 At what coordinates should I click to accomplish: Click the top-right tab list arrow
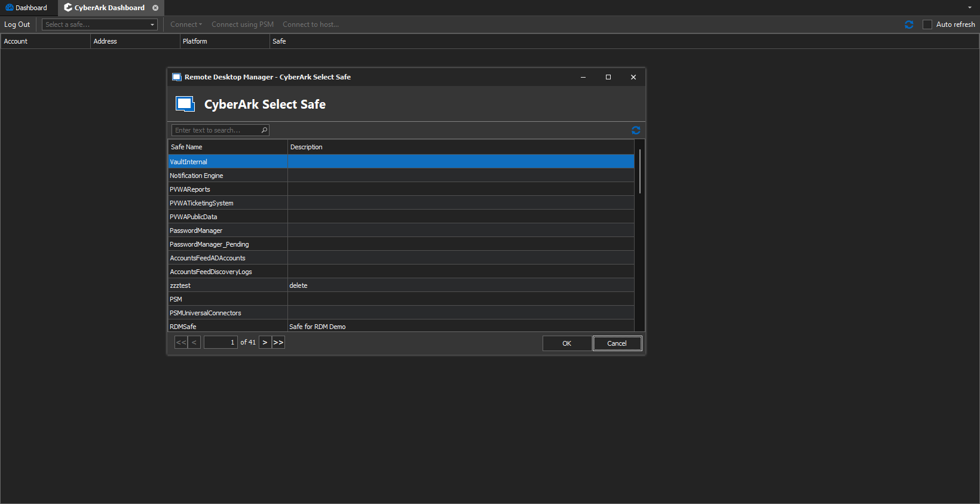click(970, 8)
